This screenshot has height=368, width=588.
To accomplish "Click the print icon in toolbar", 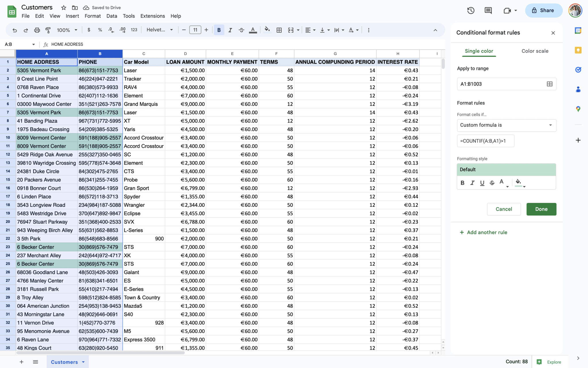I will coord(37,30).
